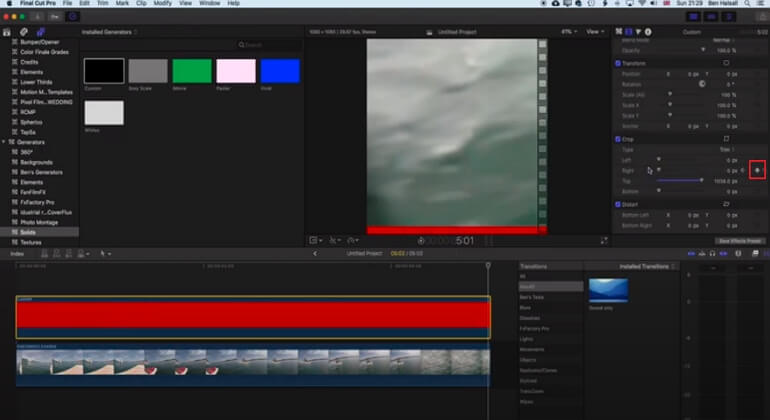Expand the viewer to full screen
The image size is (770, 420).
(604, 241)
